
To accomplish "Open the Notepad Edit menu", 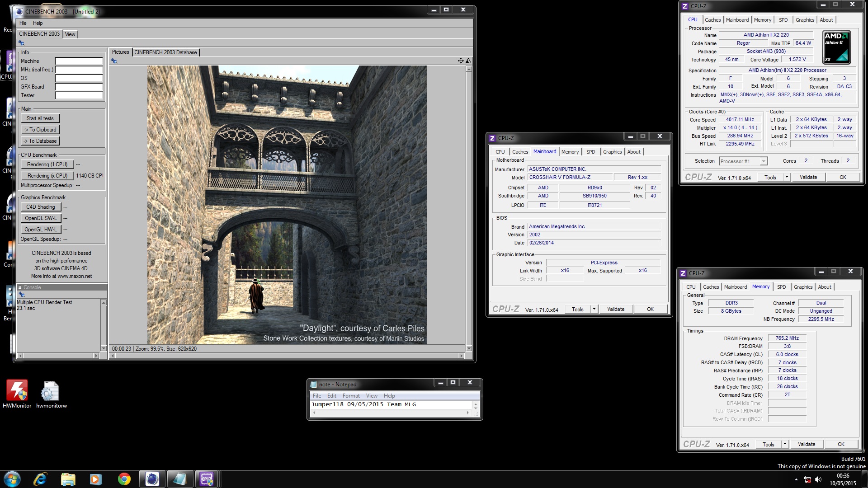I will [331, 396].
